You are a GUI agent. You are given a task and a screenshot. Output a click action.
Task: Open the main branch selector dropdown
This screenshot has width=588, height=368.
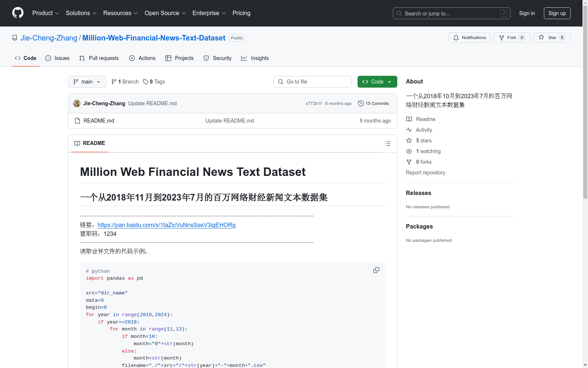pos(87,82)
